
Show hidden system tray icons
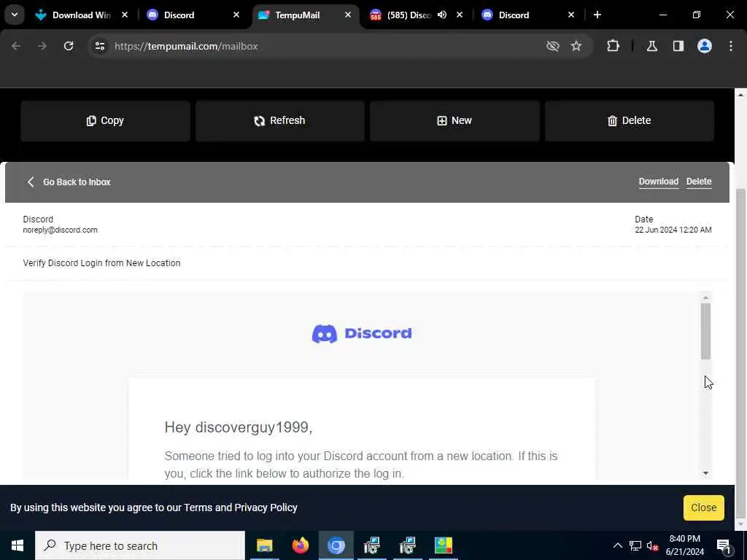617,545
